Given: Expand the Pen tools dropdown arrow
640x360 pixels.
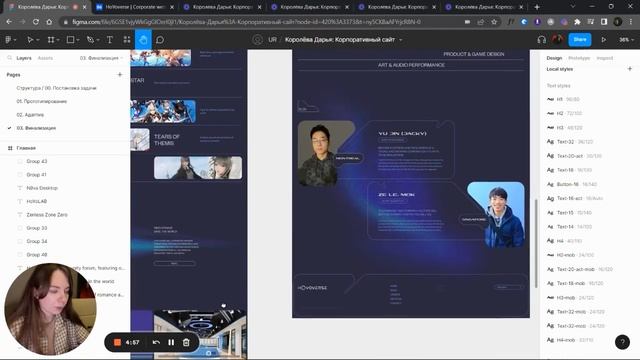Looking at the screenshot, I should 98,40.
